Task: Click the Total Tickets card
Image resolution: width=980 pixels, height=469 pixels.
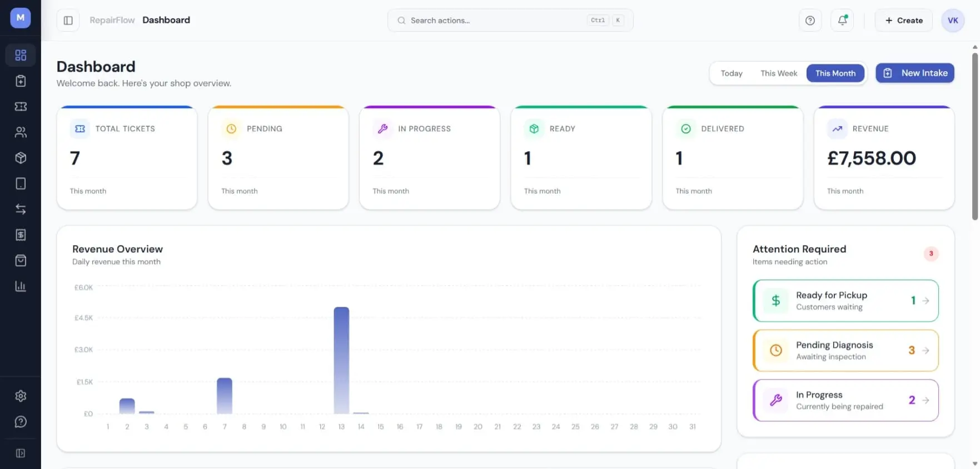Action: [x=127, y=158]
